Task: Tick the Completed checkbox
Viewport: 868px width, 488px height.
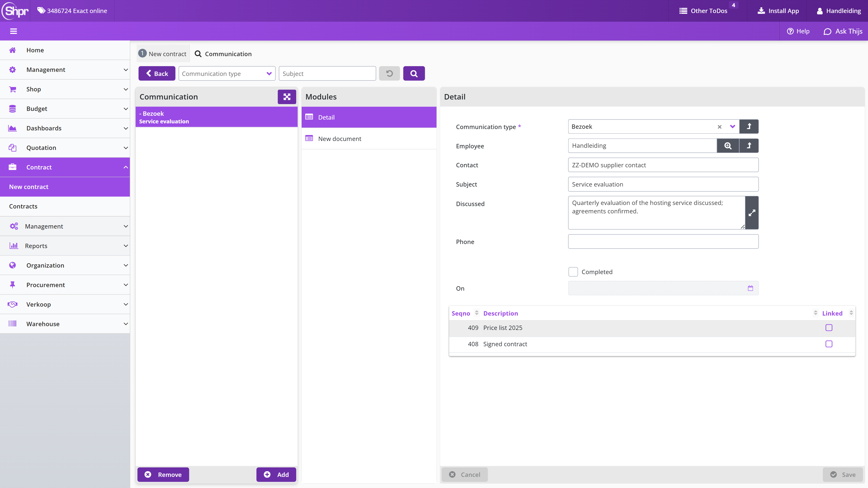Action: pyautogui.click(x=573, y=272)
